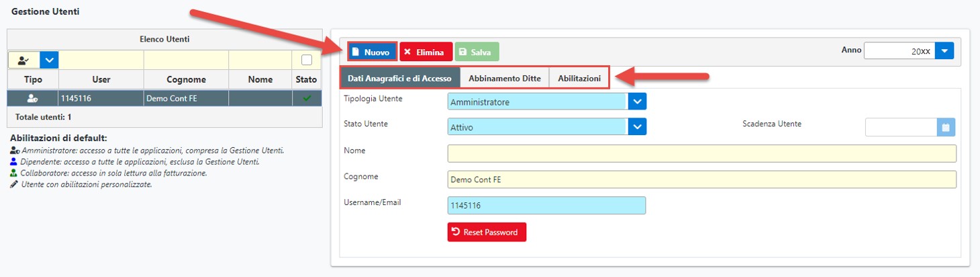The image size is (980, 277).
Task: Open the Anno year dropdown
Action: tap(944, 51)
